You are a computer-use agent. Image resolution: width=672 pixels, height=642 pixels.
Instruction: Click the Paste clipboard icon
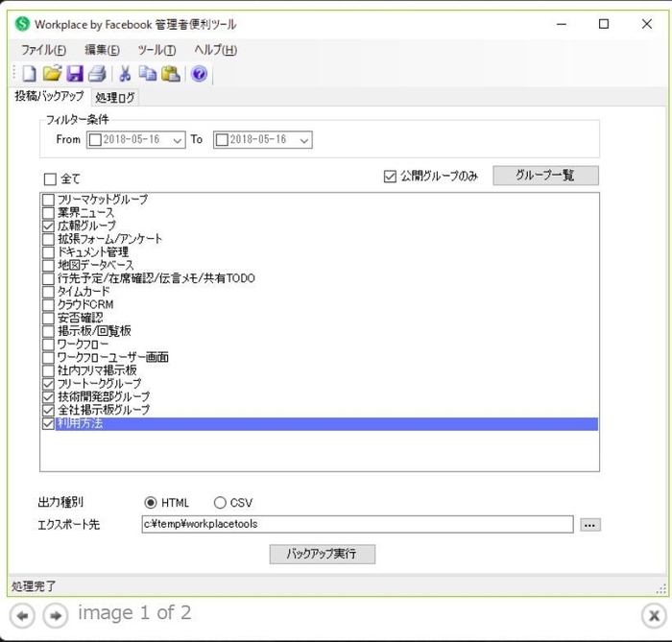[x=170, y=74]
